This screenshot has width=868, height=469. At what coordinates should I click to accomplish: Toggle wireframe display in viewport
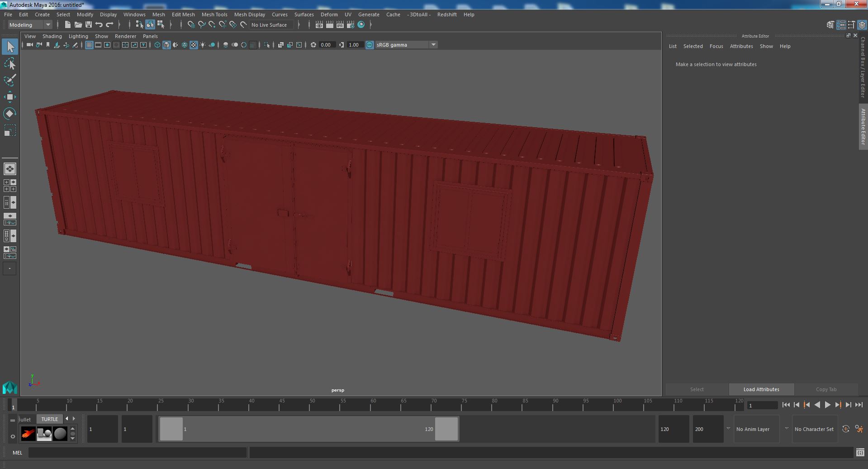click(x=157, y=45)
